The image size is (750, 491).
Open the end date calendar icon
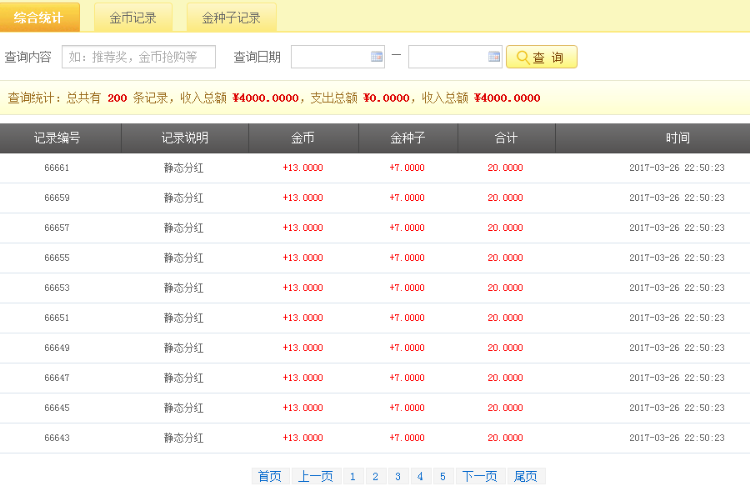(494, 56)
